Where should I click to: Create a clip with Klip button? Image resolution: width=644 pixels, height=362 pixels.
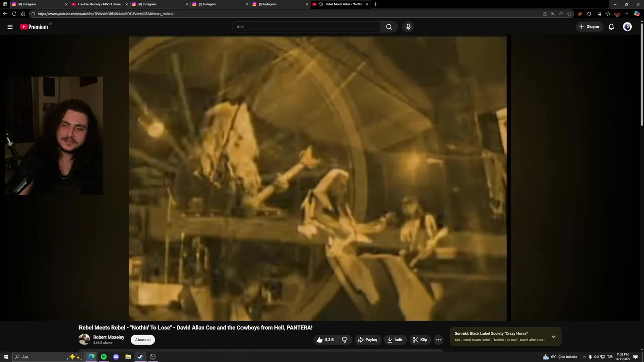point(420,340)
